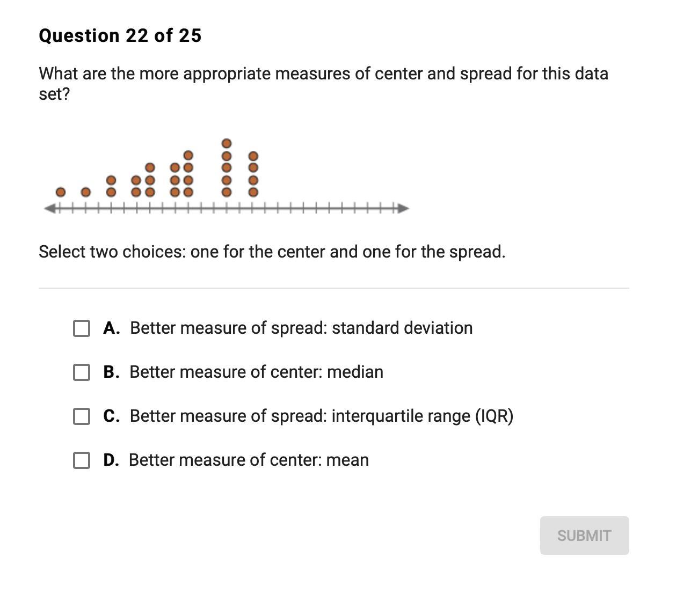This screenshot has height=616, width=698.
Task: Click the bold letter 'A.' option marker
Action: pos(112,328)
